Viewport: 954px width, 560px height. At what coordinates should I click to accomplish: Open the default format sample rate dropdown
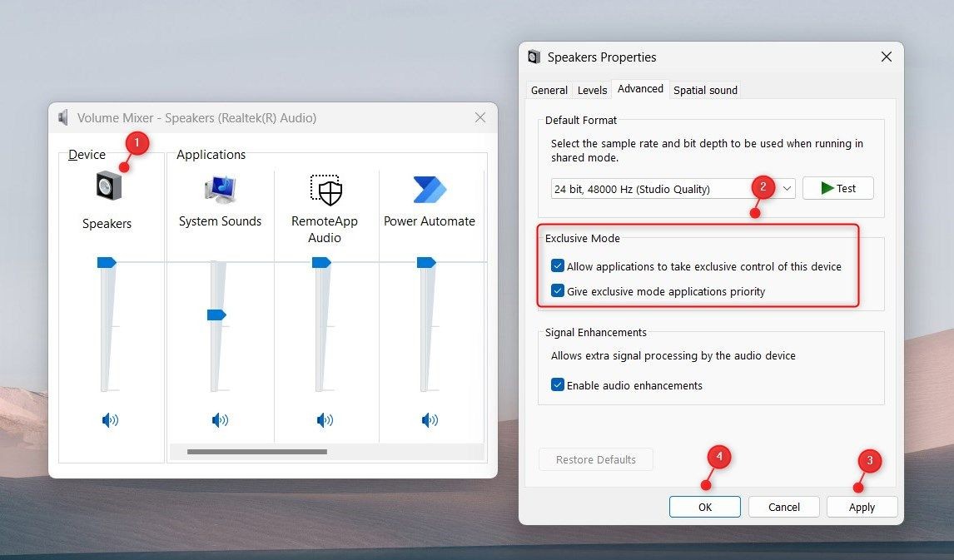tap(673, 189)
